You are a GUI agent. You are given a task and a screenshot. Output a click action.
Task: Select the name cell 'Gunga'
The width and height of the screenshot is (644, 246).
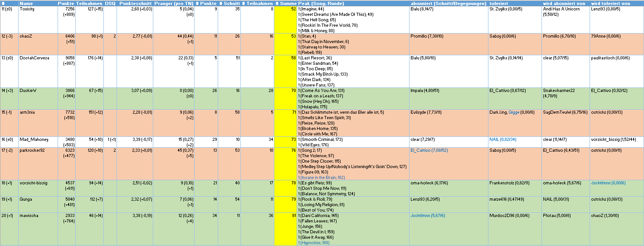tap(38, 204)
